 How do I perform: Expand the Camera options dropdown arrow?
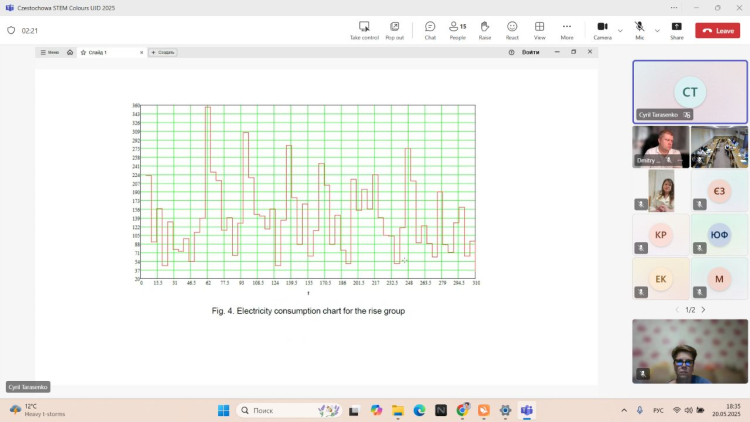pos(620,30)
